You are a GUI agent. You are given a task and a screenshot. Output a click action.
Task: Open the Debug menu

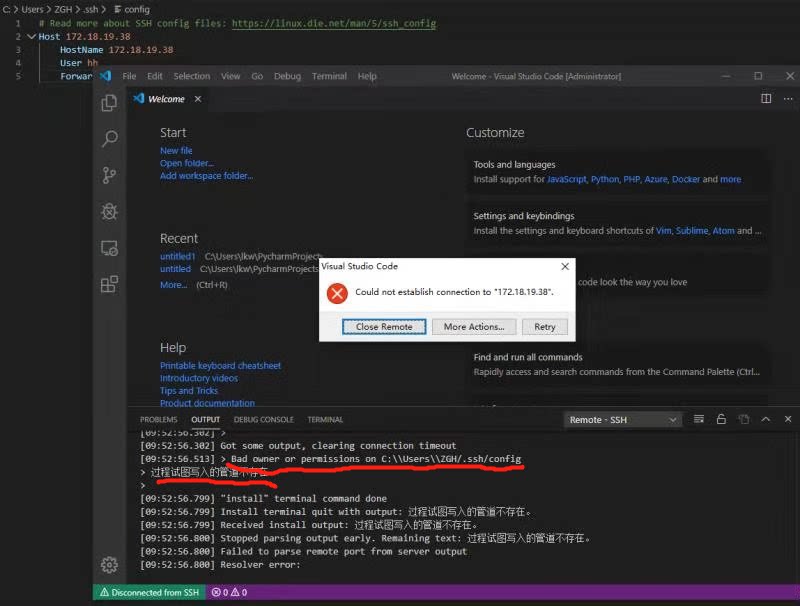[x=287, y=76]
